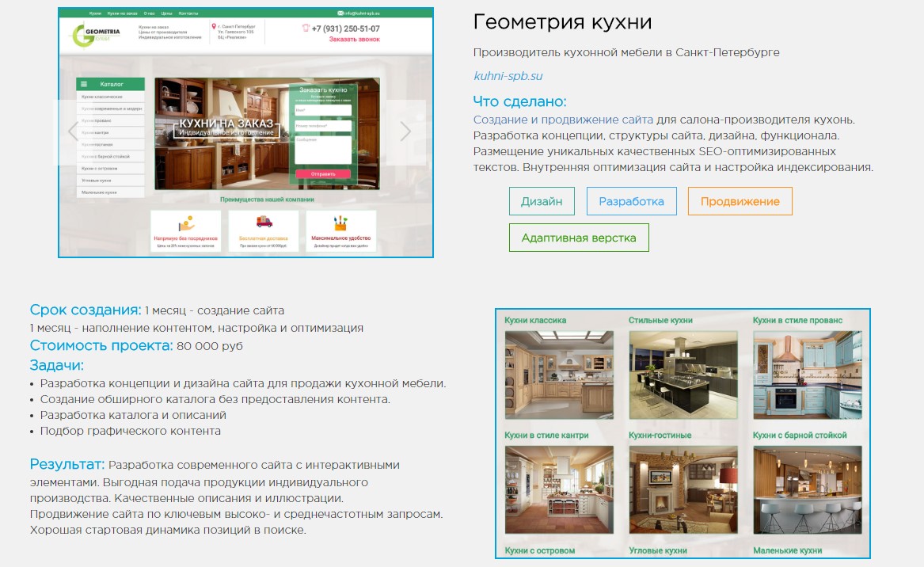Open the Кухни классика thumbnail
Screen dimensions: 924x567
tap(559, 375)
